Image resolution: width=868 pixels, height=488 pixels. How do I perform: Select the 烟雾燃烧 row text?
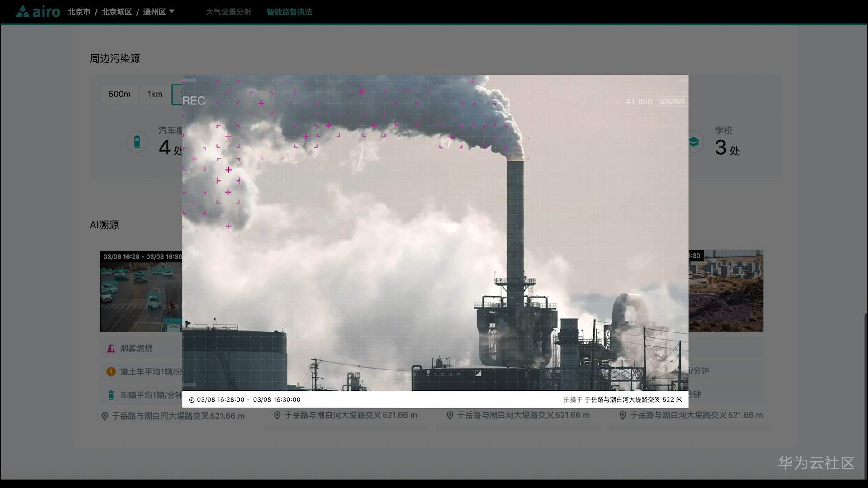point(136,348)
